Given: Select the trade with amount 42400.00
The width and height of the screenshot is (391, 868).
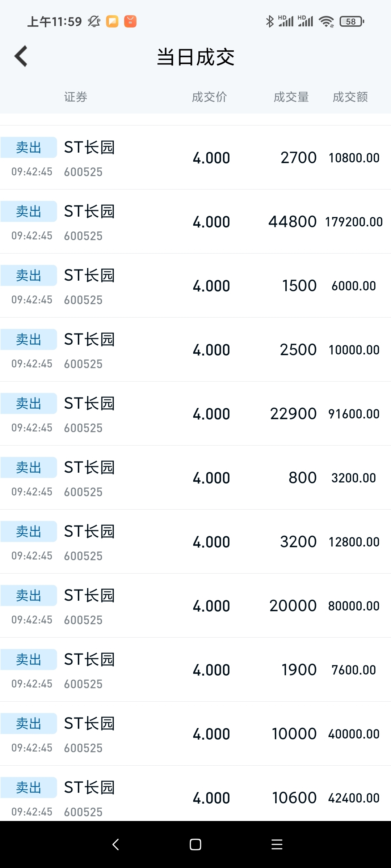Looking at the screenshot, I should 195,798.
